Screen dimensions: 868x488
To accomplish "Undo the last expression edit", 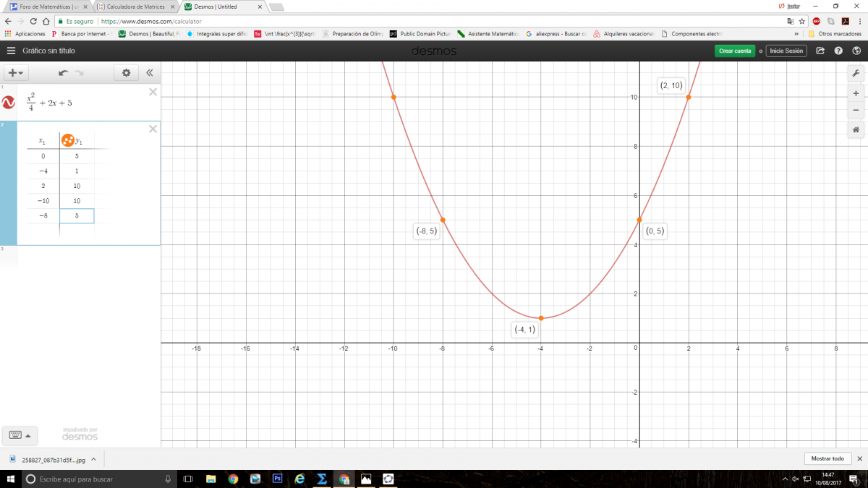I will (x=63, y=73).
